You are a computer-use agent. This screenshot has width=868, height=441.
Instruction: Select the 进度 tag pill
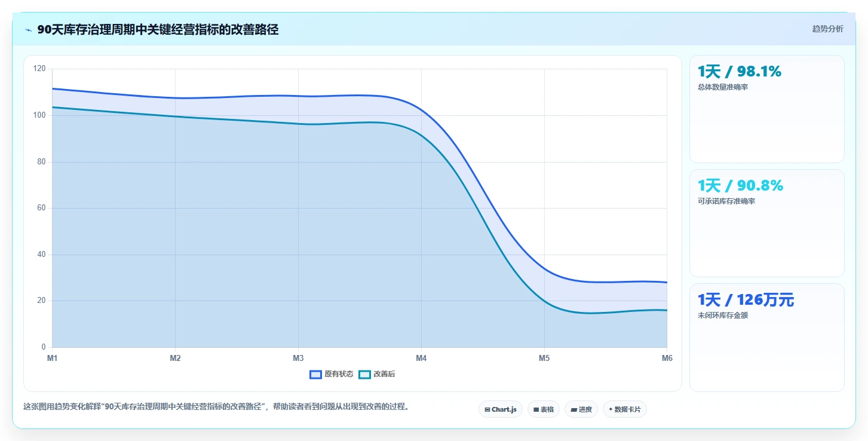[x=581, y=409]
